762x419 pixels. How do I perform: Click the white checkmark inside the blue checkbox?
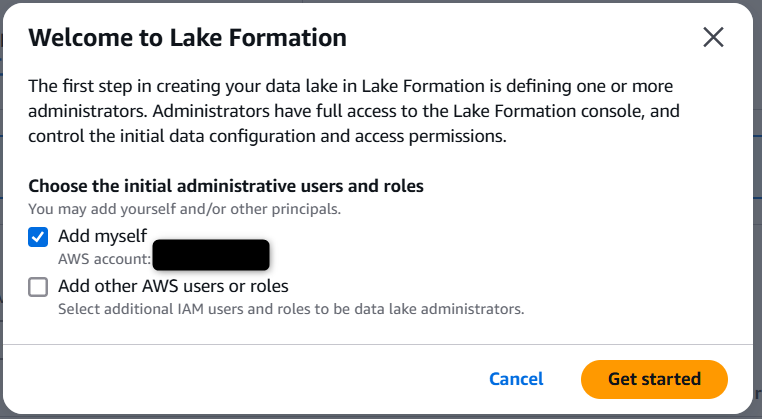click(38, 237)
